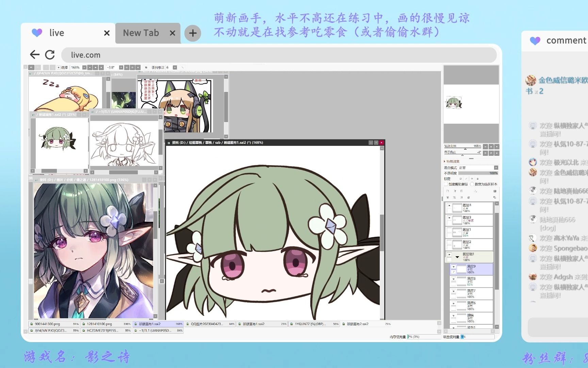Close the New Tab browser tab
The image size is (588, 368).
click(173, 33)
